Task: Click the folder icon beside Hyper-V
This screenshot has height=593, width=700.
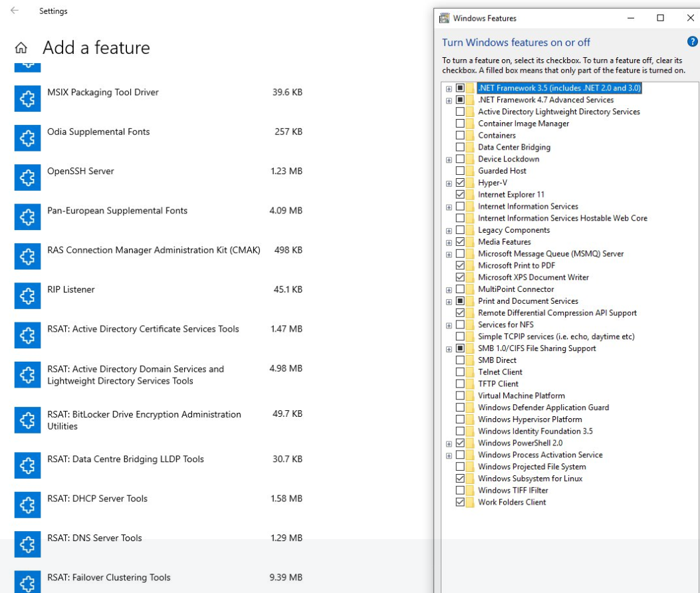Action: [470, 183]
